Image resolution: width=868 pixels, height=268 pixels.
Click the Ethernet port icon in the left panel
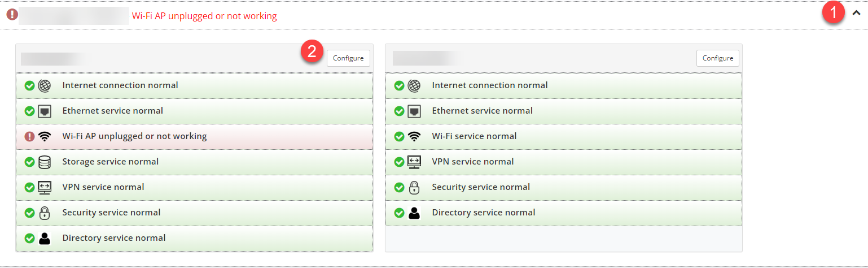(x=45, y=111)
